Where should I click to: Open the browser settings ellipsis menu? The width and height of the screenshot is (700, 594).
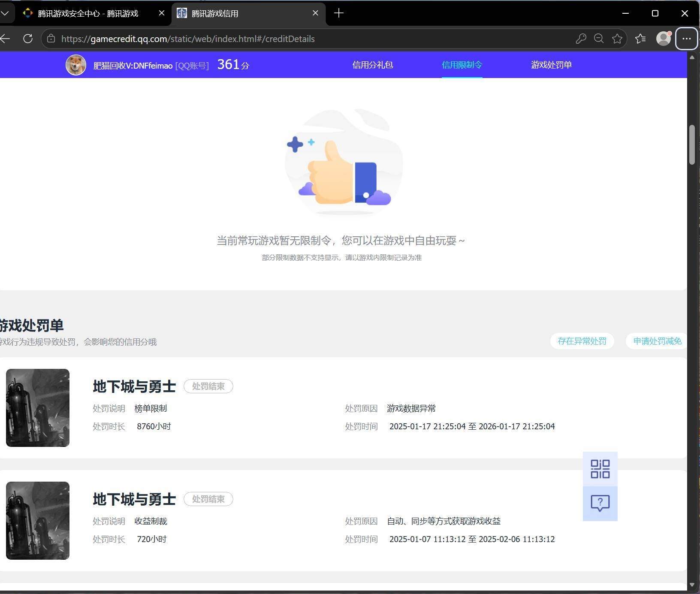pos(686,39)
